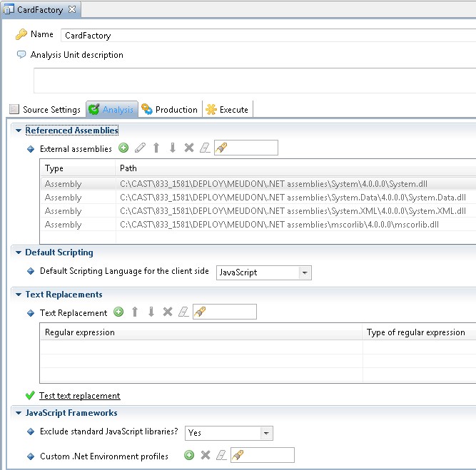Collapse the Referenced Assemblies section
The image size is (476, 470).
(x=19, y=131)
